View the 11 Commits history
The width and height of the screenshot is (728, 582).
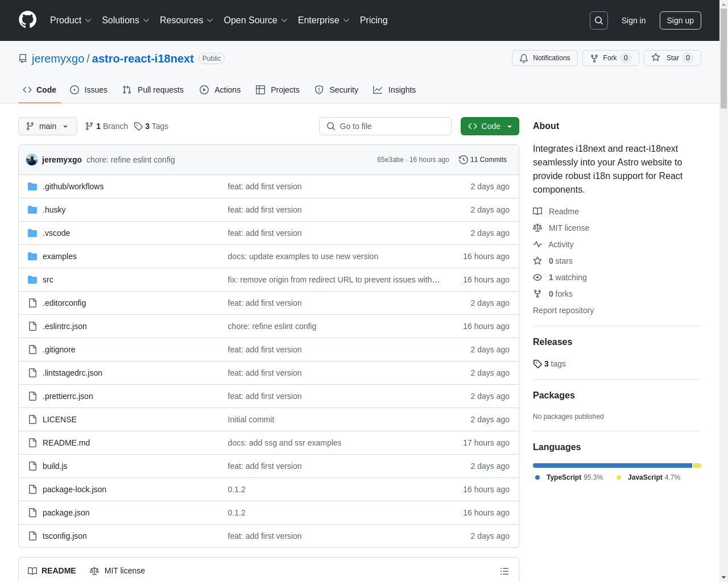[483, 160]
